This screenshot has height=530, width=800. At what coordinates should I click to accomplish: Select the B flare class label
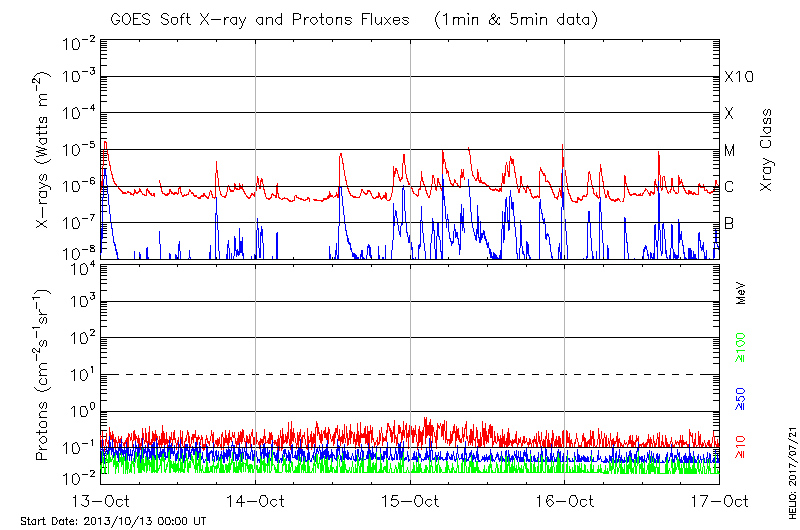coord(730,223)
